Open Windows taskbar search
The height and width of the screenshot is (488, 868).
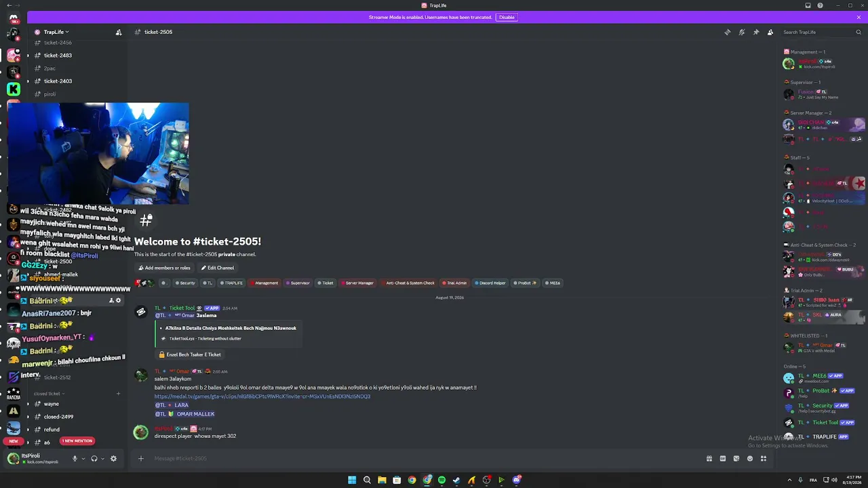point(367,480)
